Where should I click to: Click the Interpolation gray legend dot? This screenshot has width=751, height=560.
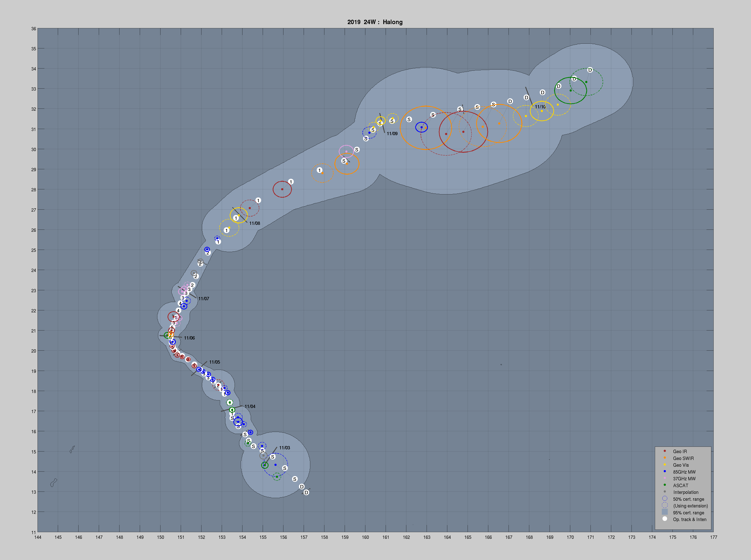(x=665, y=492)
